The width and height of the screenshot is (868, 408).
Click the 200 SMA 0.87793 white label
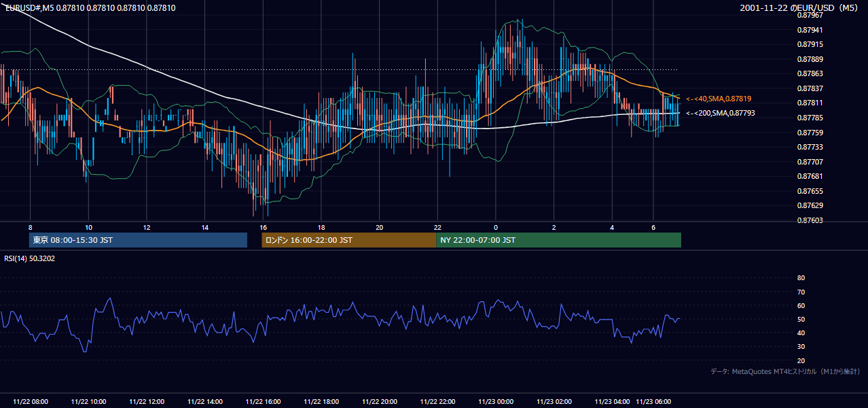coord(720,113)
